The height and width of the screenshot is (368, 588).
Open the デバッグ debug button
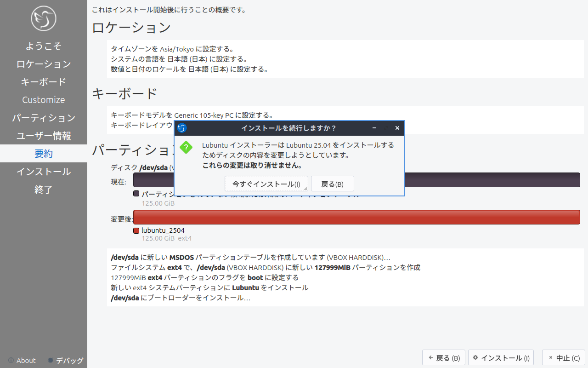tap(66, 361)
